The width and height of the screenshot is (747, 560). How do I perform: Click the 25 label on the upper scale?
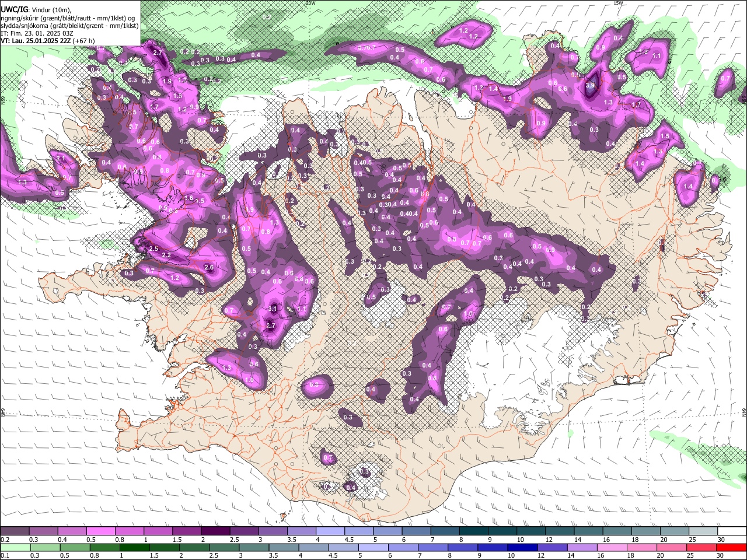point(692,540)
